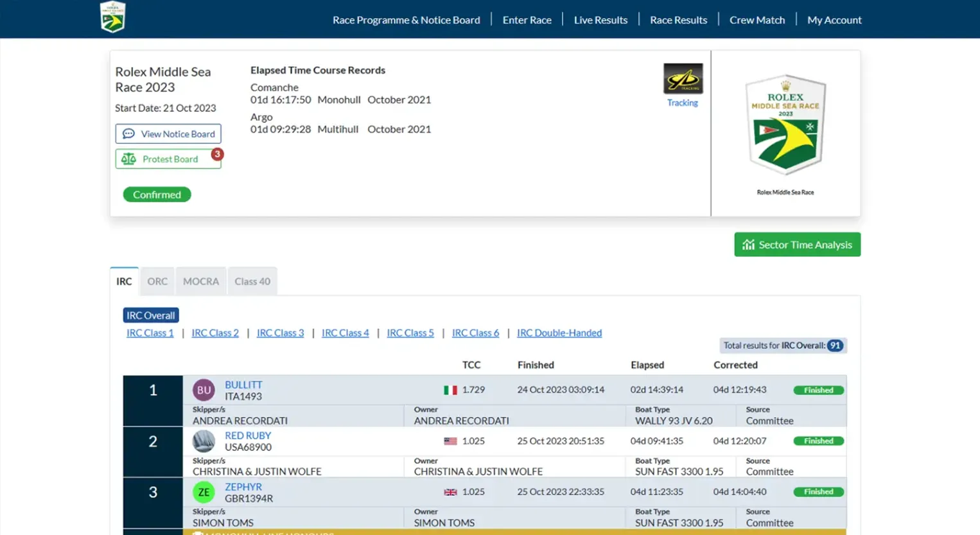Click the Finished badge in Red Ruby's row
980x535 pixels.
click(819, 441)
